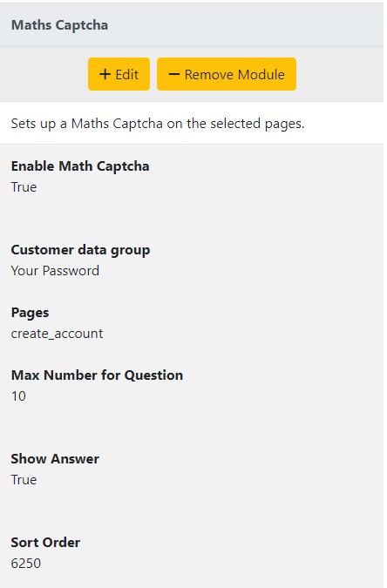Image resolution: width=387 pixels, height=588 pixels.
Task: Click the True value under Enable Math Captcha
Action: tap(24, 187)
